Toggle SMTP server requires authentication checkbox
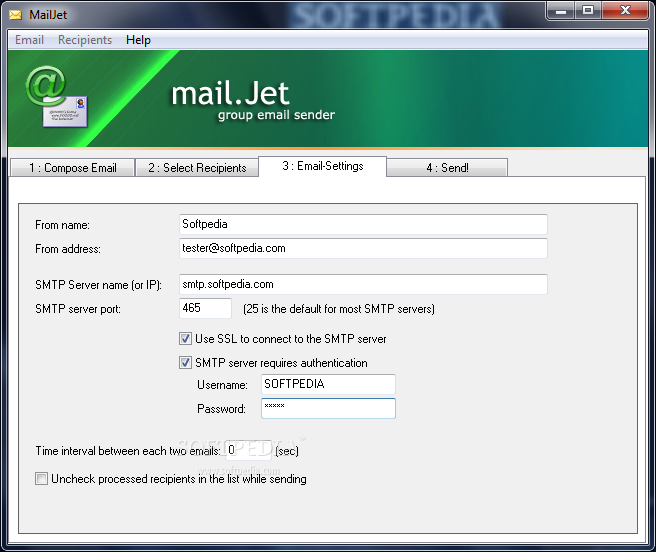Image resolution: width=656 pixels, height=552 pixels. click(x=185, y=362)
